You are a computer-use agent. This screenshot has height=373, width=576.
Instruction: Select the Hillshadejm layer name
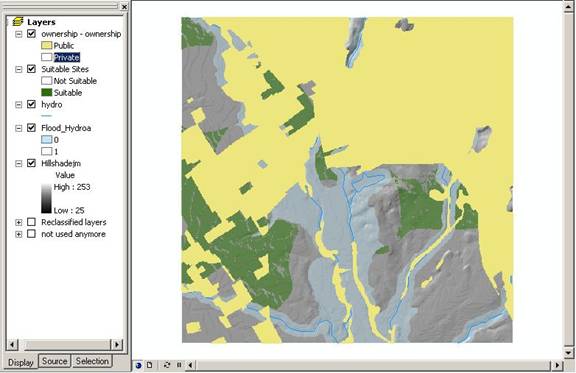pyautogui.click(x=61, y=163)
